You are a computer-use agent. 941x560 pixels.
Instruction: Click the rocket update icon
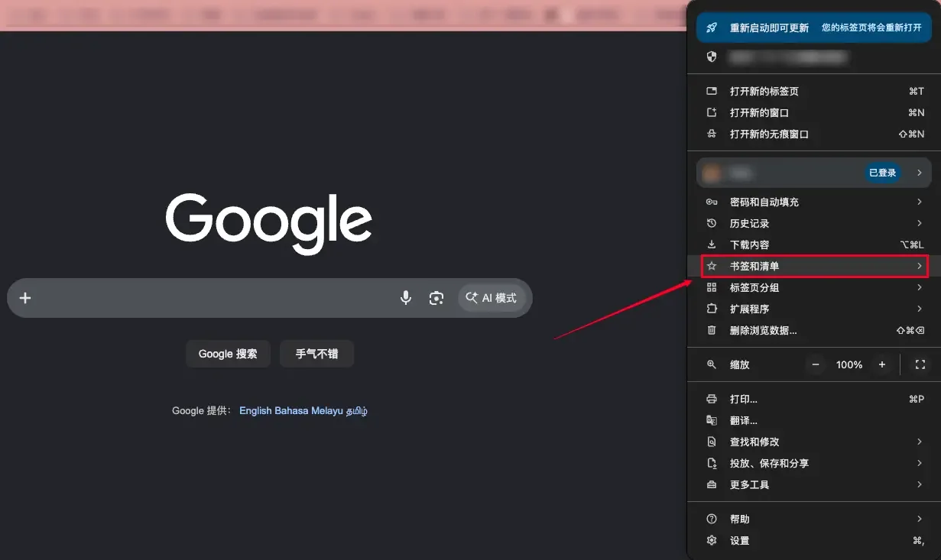(712, 28)
